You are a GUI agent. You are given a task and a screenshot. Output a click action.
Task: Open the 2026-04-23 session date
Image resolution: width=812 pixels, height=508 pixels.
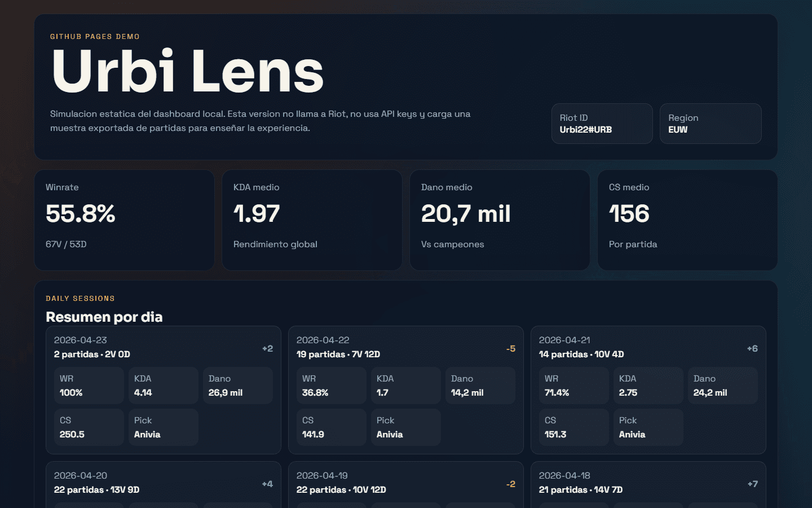(81, 340)
